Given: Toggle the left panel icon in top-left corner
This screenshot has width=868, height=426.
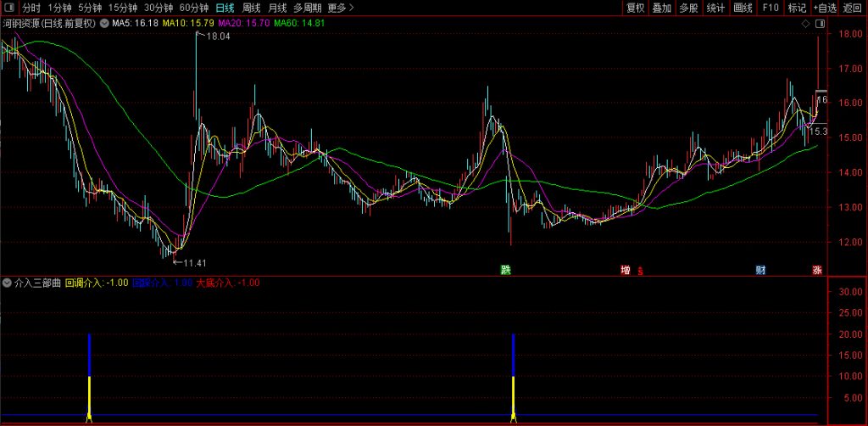Looking at the screenshot, I should point(8,8).
